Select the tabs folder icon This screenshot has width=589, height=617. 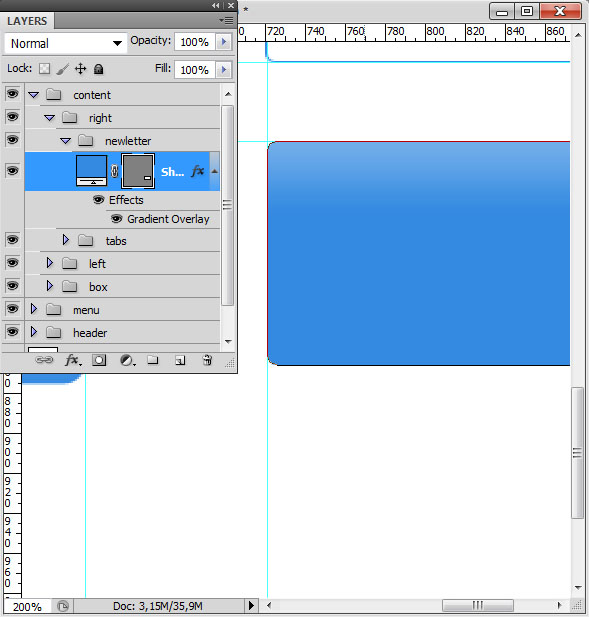tap(85, 240)
